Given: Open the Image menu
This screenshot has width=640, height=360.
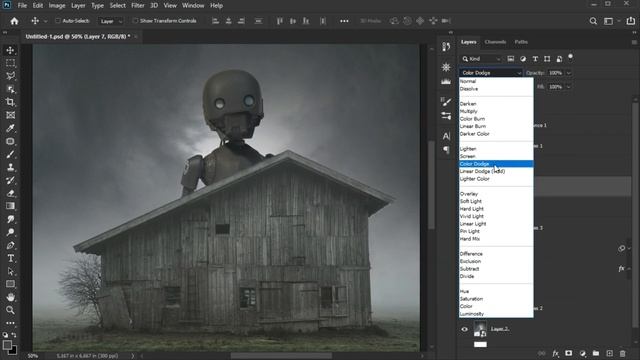Looking at the screenshot, I should [57, 6].
